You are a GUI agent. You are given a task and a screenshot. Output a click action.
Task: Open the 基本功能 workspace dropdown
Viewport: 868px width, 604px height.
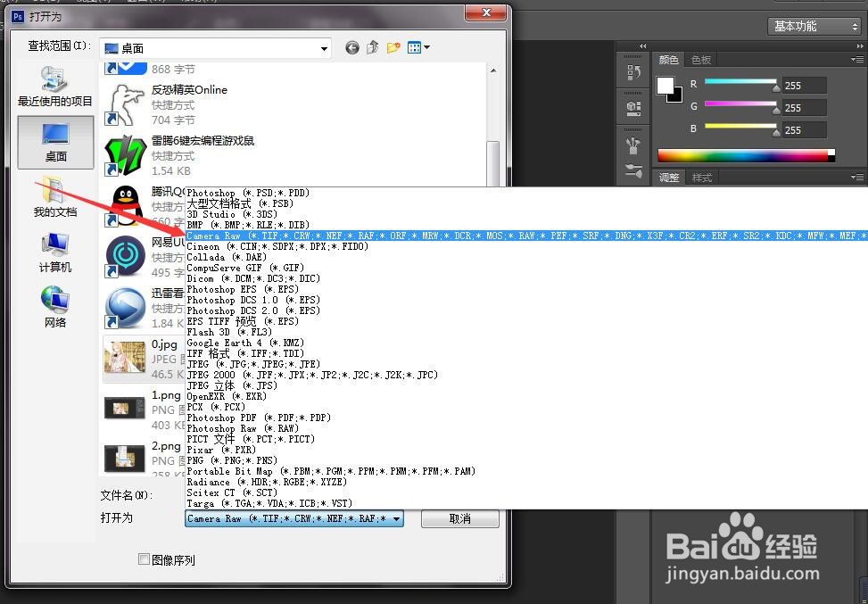(814, 26)
